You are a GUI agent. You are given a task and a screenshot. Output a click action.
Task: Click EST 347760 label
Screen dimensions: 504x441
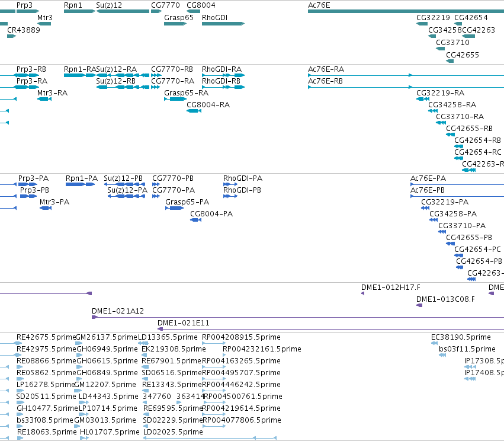click(157, 397)
